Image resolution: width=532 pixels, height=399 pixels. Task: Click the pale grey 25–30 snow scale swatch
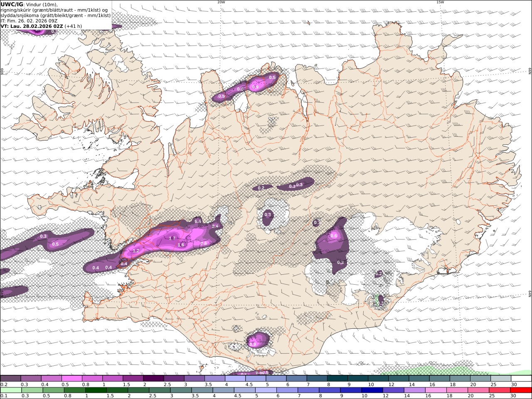(x=501, y=379)
